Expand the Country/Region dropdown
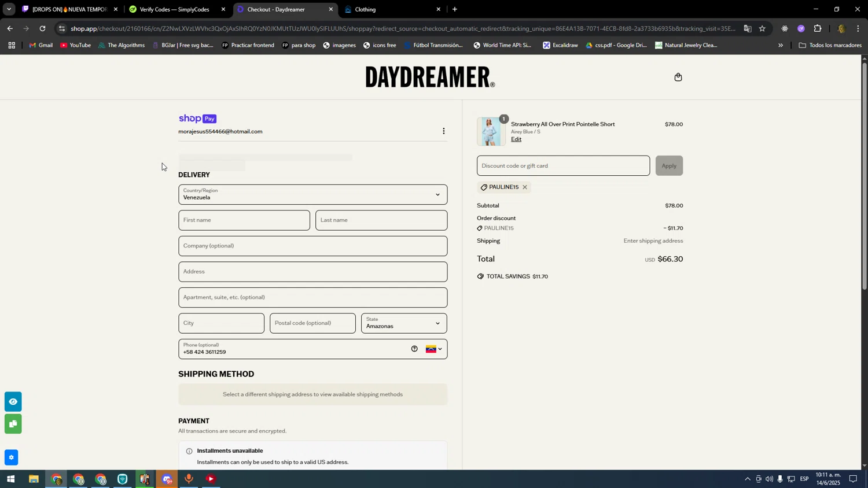868x488 pixels. [312, 194]
